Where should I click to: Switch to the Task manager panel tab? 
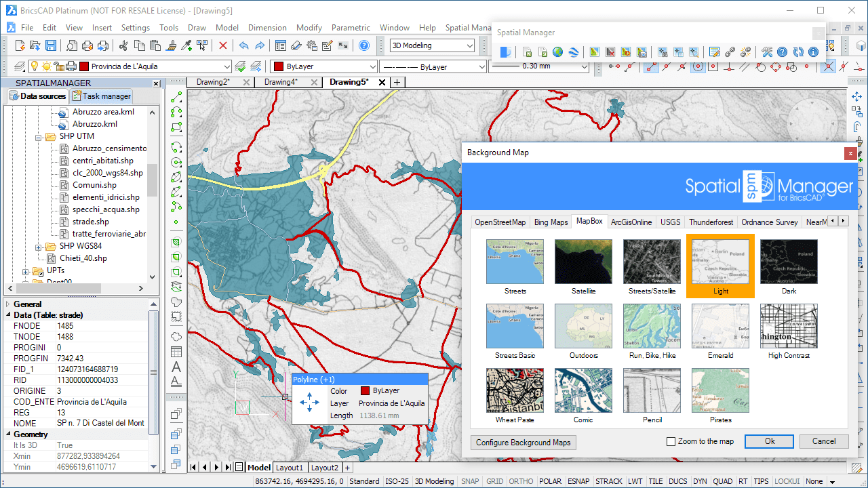pos(102,96)
